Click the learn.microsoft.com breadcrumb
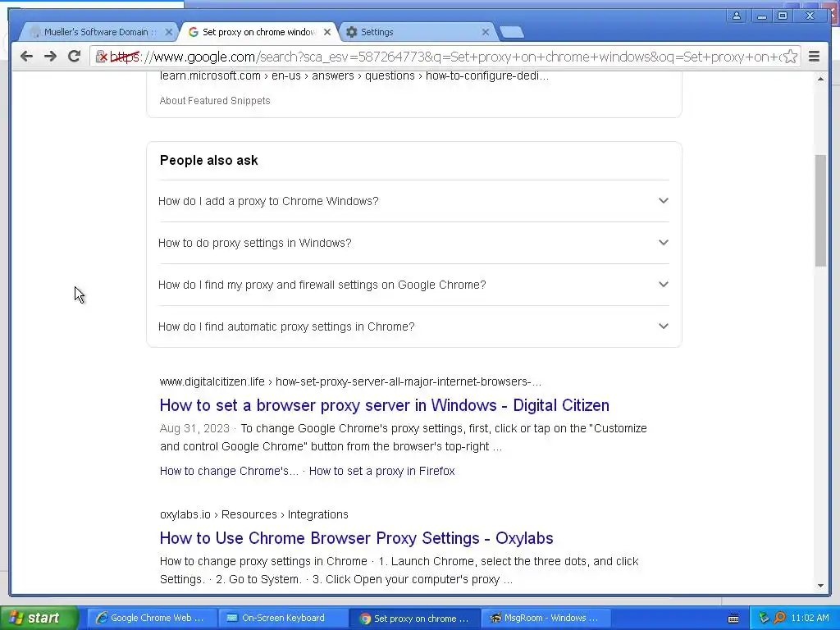Image resolution: width=840 pixels, height=630 pixels. pyautogui.click(x=354, y=75)
